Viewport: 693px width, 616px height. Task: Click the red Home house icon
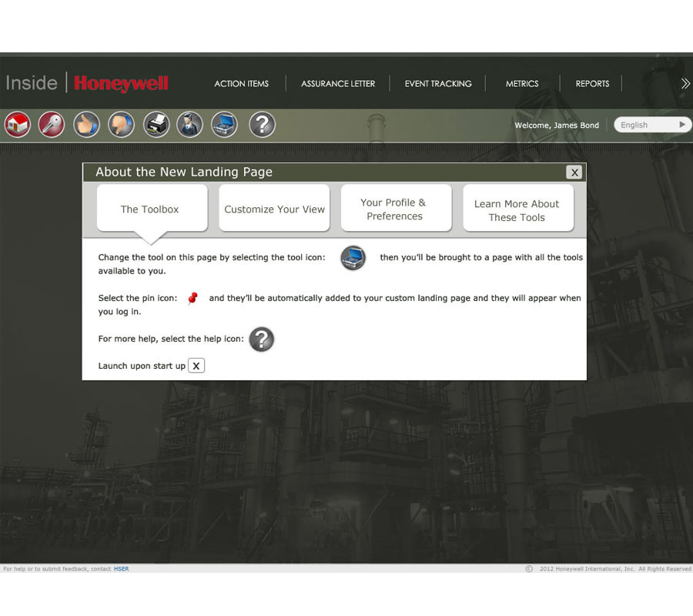point(18,124)
